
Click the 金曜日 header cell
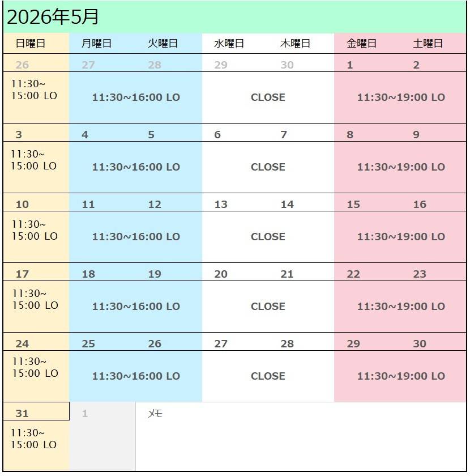click(x=361, y=44)
